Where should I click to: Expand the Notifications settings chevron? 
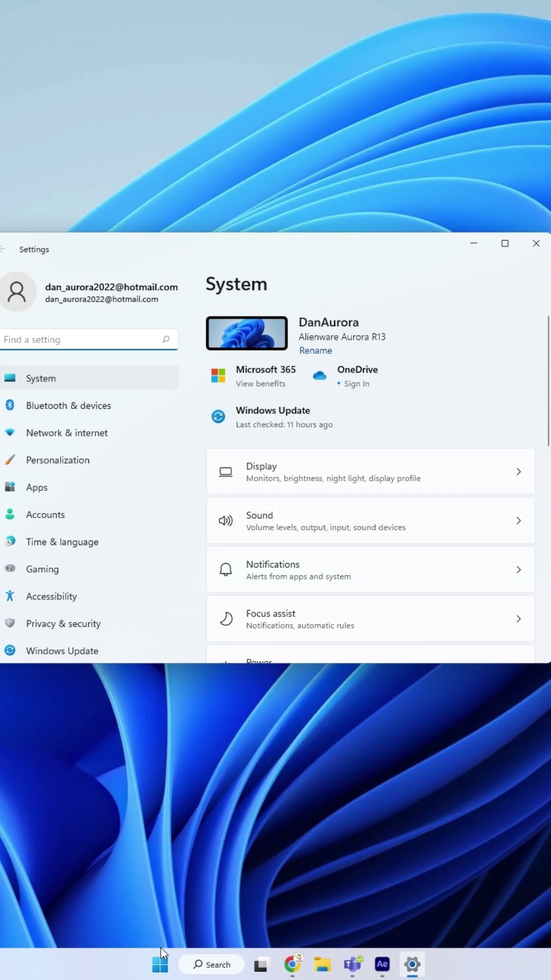coord(518,570)
